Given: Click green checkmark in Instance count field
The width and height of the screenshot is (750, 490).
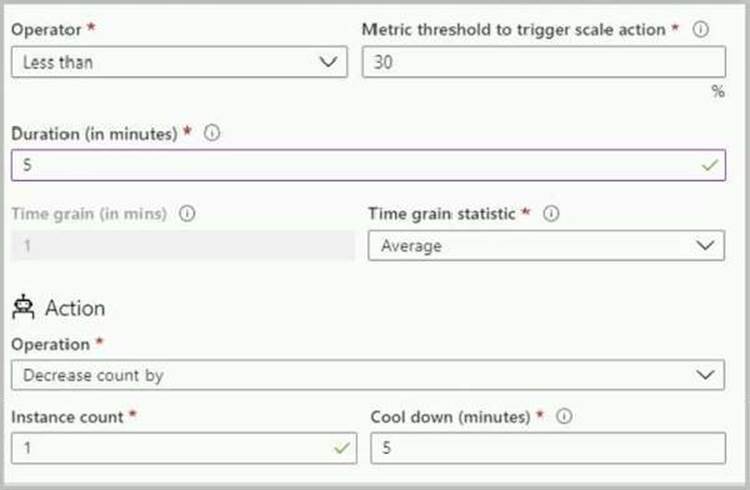Looking at the screenshot, I should tap(343, 447).
